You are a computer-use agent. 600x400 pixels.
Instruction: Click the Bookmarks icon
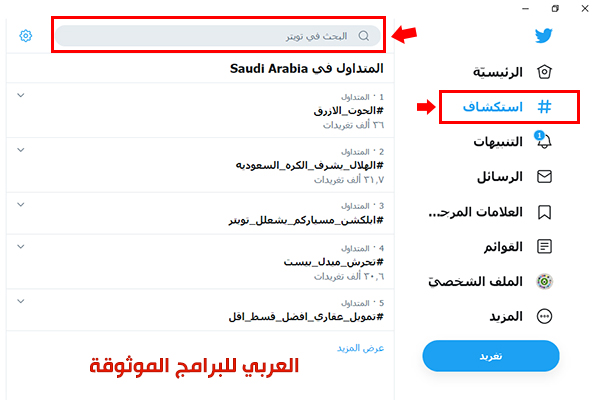(x=545, y=212)
